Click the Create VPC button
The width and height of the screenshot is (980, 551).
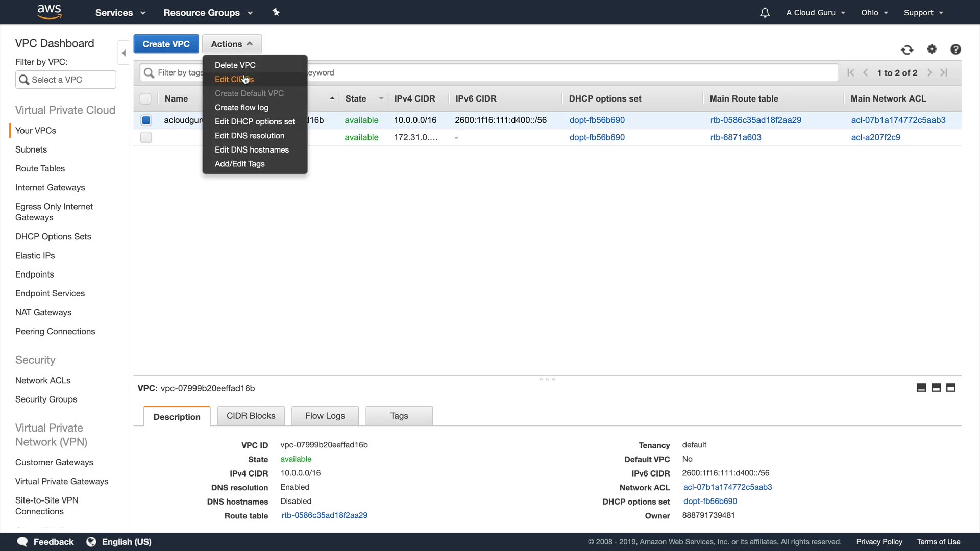click(x=166, y=44)
